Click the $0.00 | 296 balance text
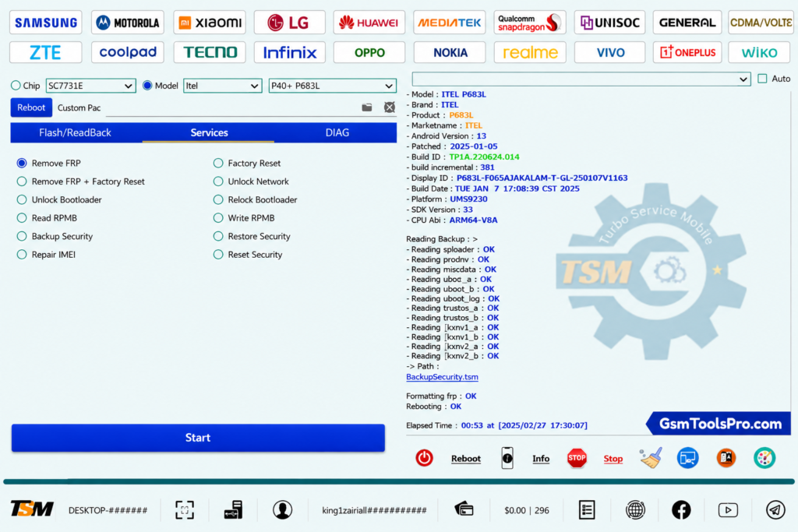This screenshot has height=532, width=798. coord(527,510)
